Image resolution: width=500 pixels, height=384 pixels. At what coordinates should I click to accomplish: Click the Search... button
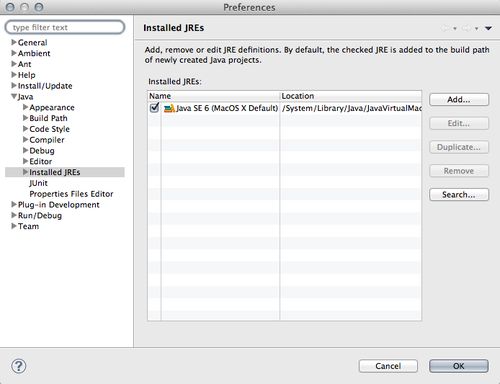(x=459, y=194)
